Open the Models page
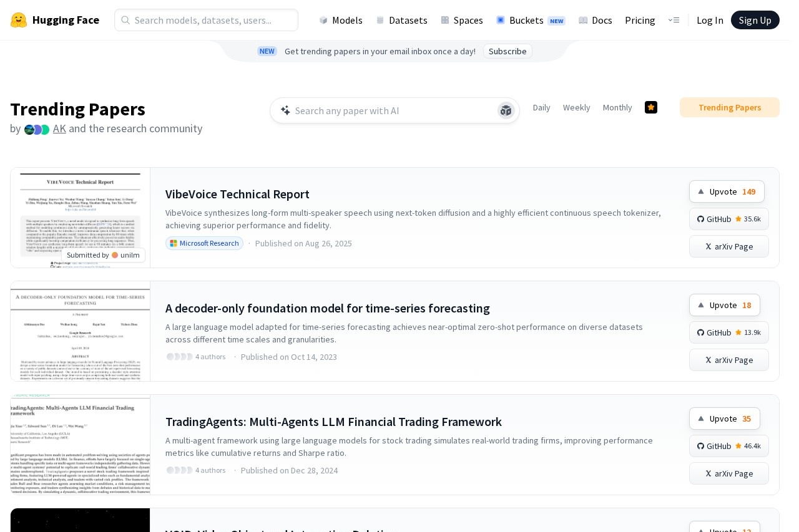Image resolution: width=799 pixels, height=532 pixels. [341, 20]
